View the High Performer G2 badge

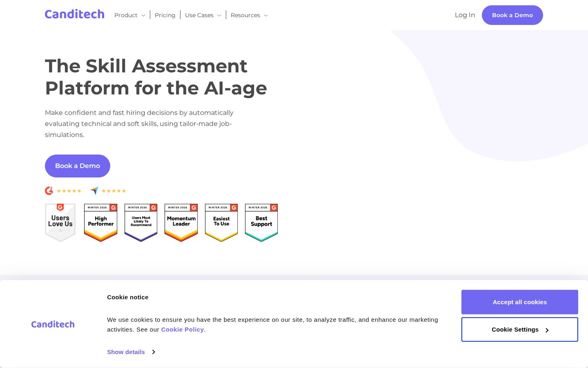coord(101,223)
